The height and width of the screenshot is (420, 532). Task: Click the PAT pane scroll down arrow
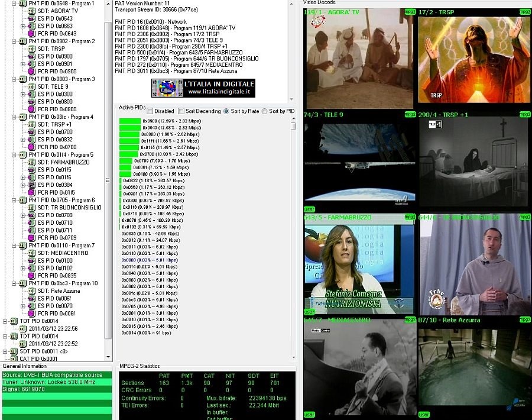[291, 99]
